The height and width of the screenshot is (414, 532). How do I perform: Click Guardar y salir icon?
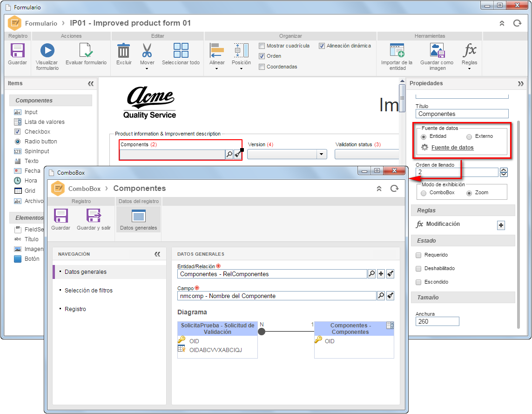(x=94, y=216)
